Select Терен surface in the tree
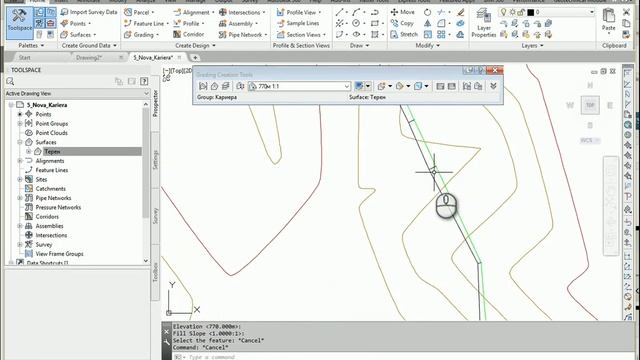Viewport: 640px width, 360px height. point(52,151)
